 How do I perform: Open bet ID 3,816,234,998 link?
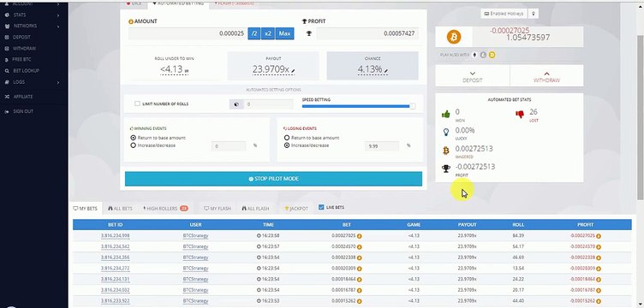click(115, 236)
